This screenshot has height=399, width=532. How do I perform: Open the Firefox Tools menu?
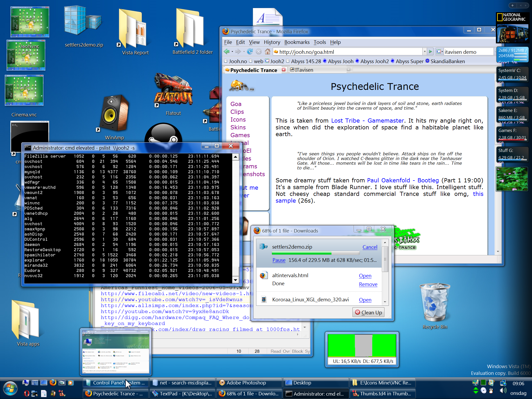click(320, 42)
